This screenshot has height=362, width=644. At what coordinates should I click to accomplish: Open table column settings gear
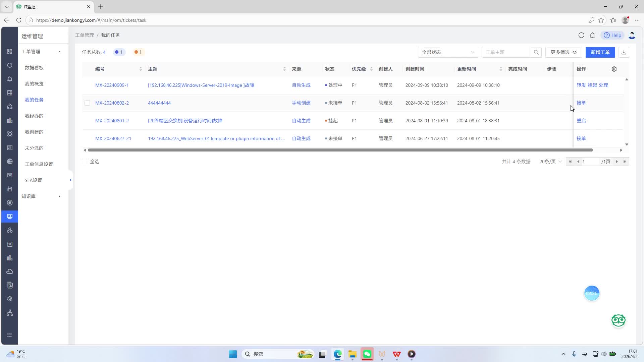click(614, 69)
